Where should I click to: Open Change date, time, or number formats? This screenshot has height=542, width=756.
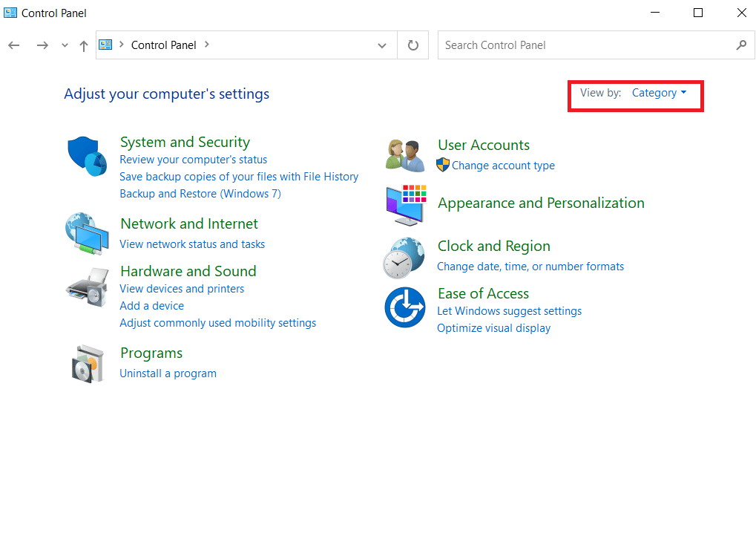click(530, 267)
